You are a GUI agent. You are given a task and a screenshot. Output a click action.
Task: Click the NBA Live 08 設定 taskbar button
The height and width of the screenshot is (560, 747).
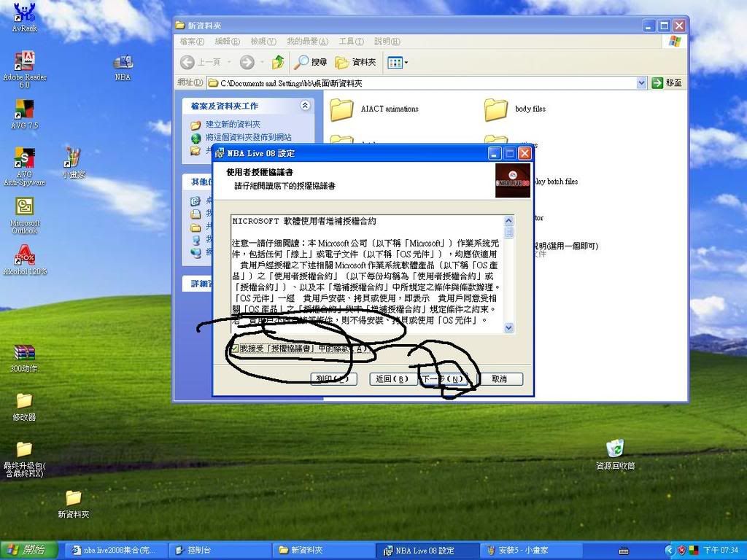(x=427, y=551)
